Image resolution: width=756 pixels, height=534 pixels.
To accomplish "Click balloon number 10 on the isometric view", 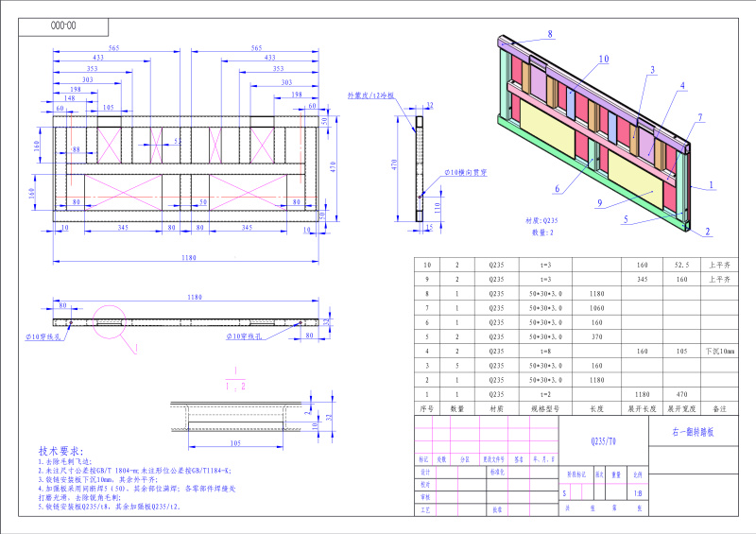I will 603,59.
